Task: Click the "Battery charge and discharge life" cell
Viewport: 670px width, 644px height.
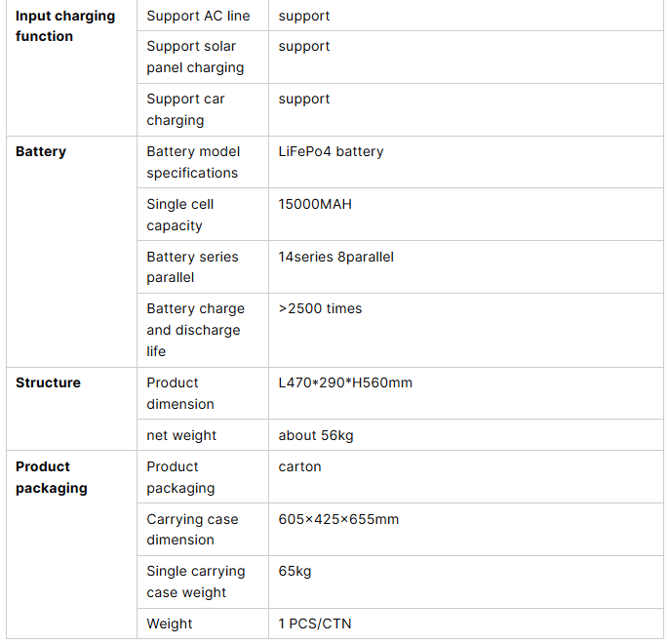Action: click(195, 330)
